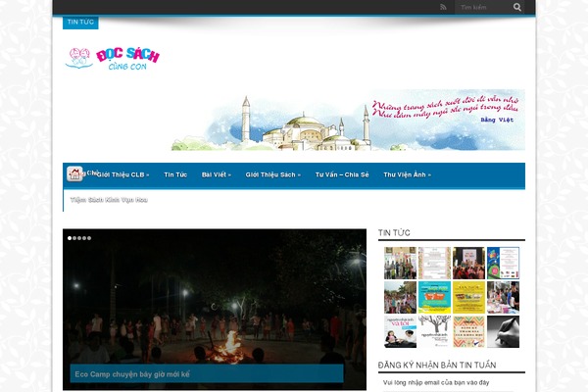Screen dimensions: 588x392
Task: Expand the Bài Viết menu
Action: click(217, 174)
